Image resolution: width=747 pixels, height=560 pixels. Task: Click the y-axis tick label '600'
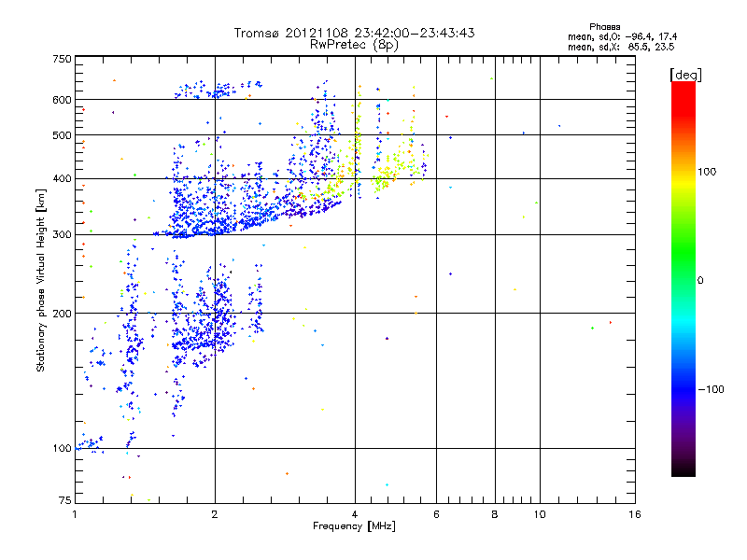pos(62,100)
